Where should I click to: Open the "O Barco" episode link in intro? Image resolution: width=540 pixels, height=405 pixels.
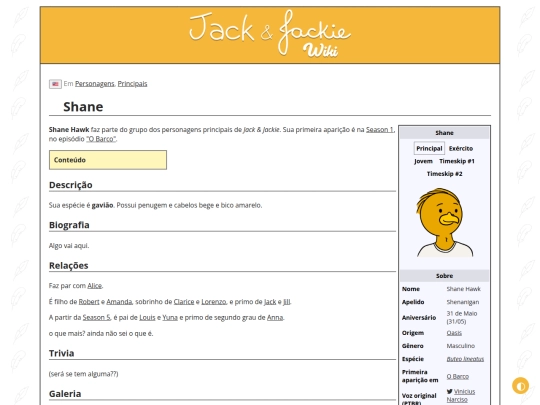(x=101, y=139)
